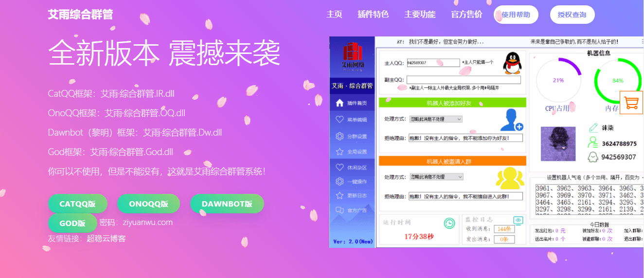Toggle the eye icon in 监控日志
Viewport: 644px width, 278px height.
[519, 221]
